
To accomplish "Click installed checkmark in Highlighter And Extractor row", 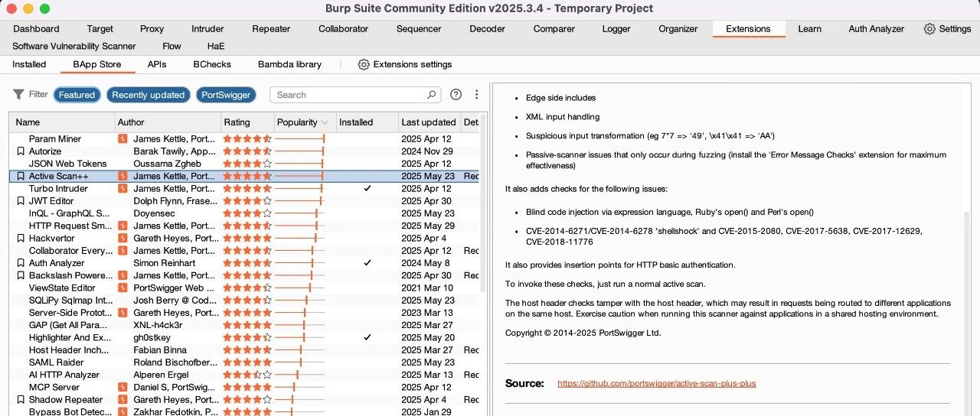I will tap(367, 337).
